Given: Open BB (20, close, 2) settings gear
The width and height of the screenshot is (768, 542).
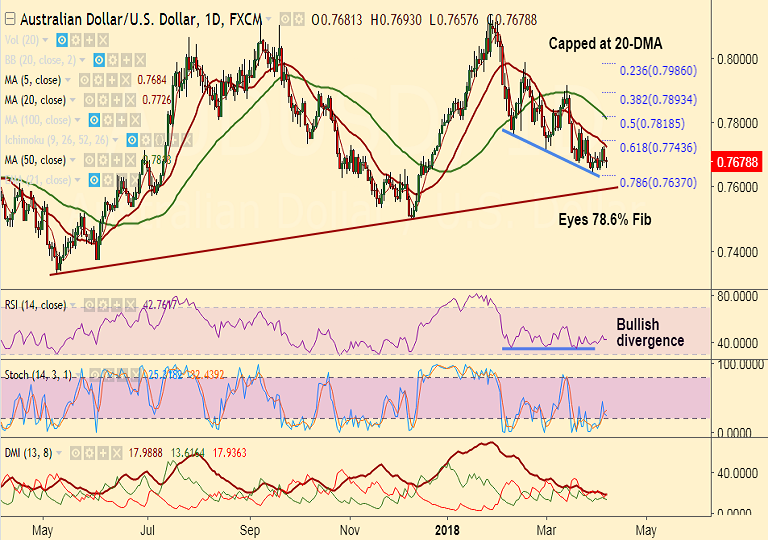Looking at the screenshot, I should [x=113, y=60].
